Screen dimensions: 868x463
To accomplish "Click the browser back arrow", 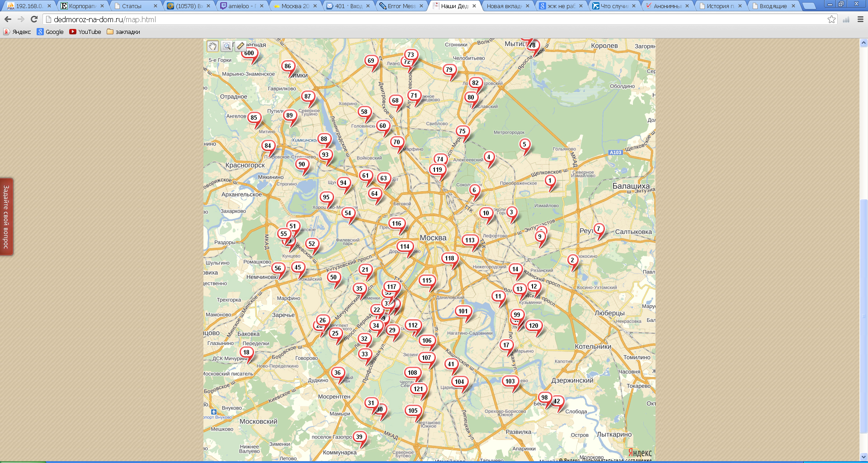I will 8,19.
